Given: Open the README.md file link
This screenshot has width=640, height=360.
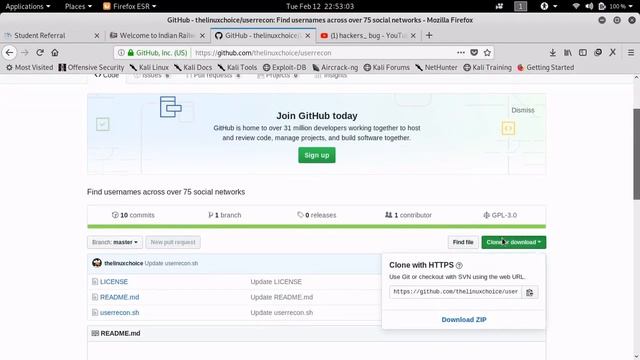Looking at the screenshot, I should click(120, 298).
